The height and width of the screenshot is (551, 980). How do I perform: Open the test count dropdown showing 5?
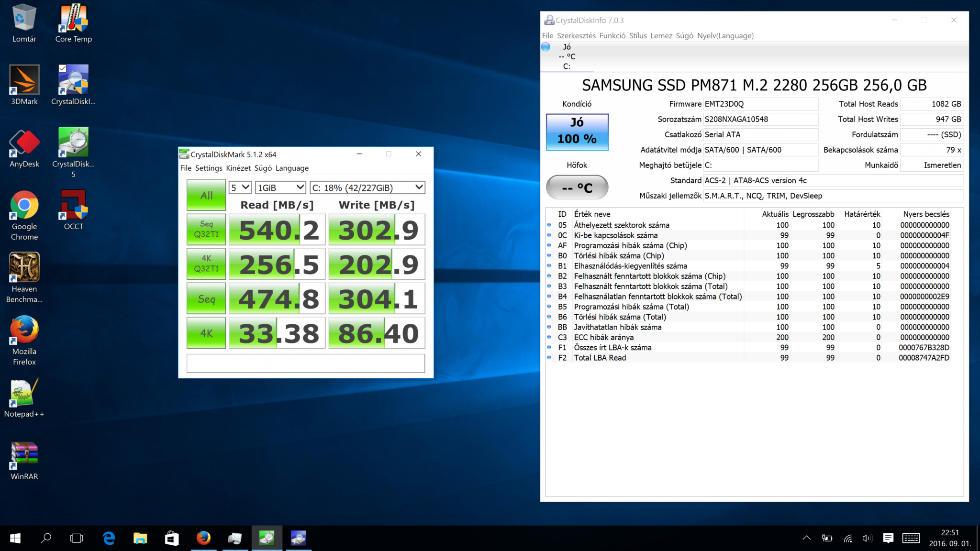[x=239, y=187]
